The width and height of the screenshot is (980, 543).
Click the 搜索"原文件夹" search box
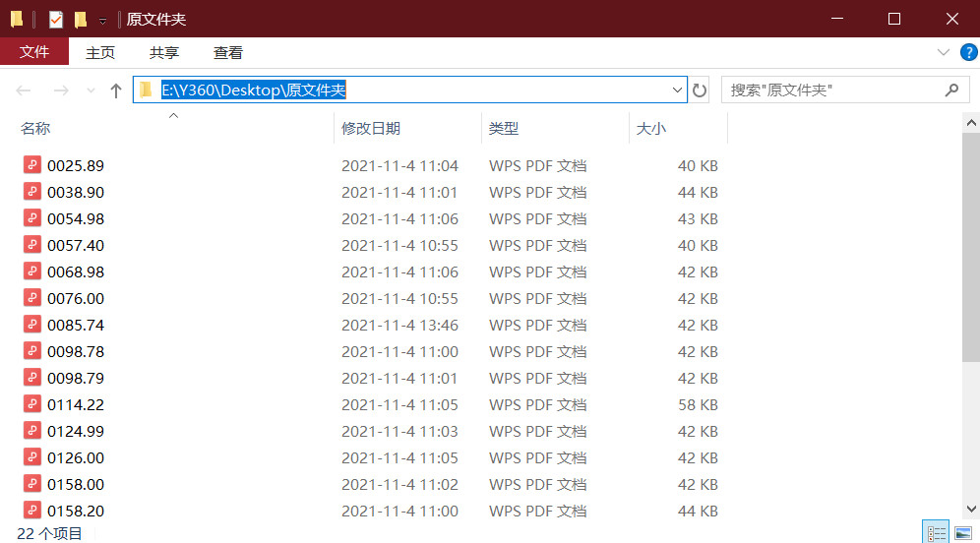coord(845,90)
